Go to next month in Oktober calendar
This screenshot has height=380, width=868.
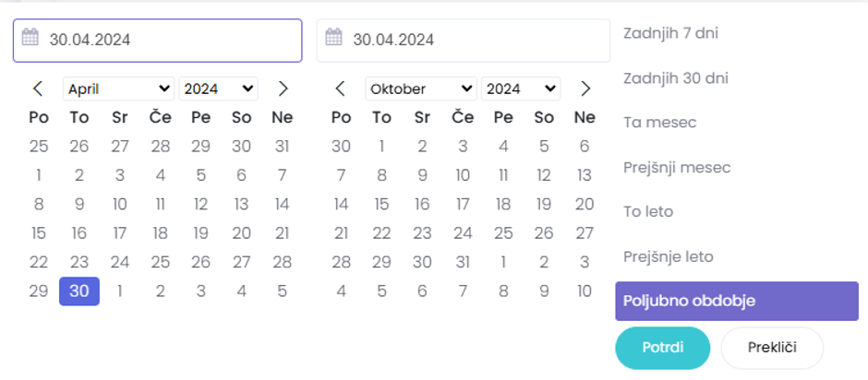(585, 89)
